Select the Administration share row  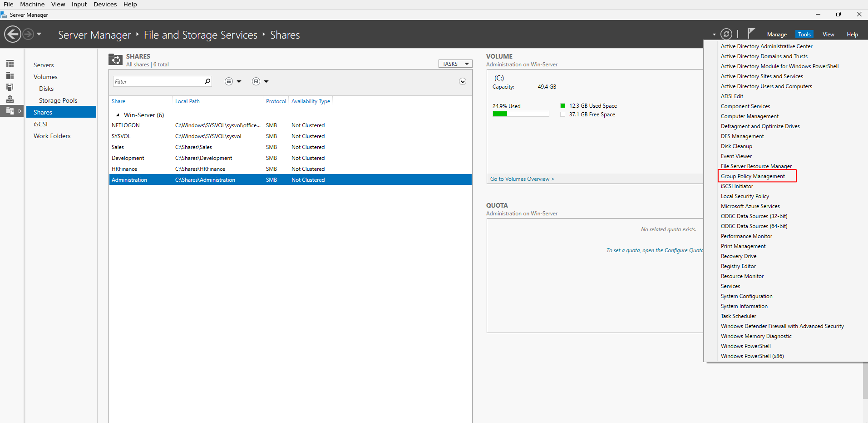coord(291,180)
